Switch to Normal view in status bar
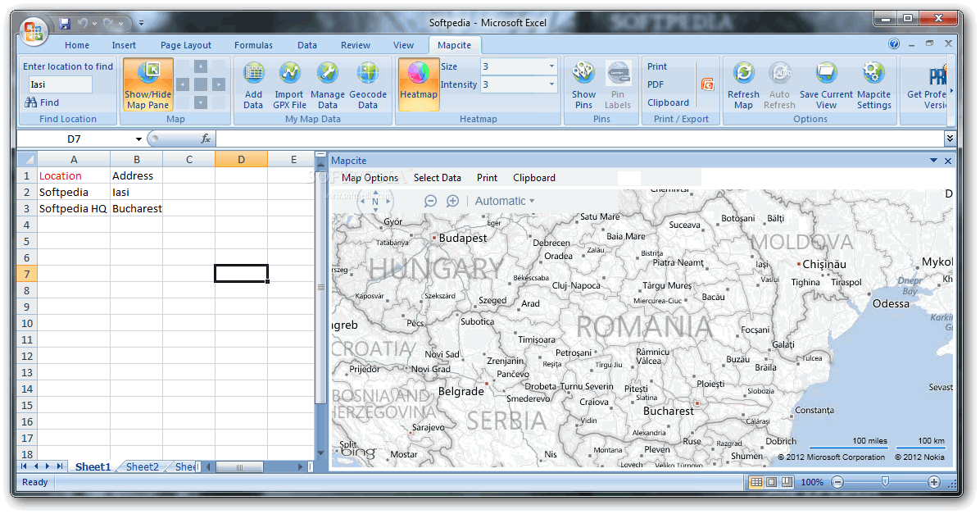 point(756,482)
